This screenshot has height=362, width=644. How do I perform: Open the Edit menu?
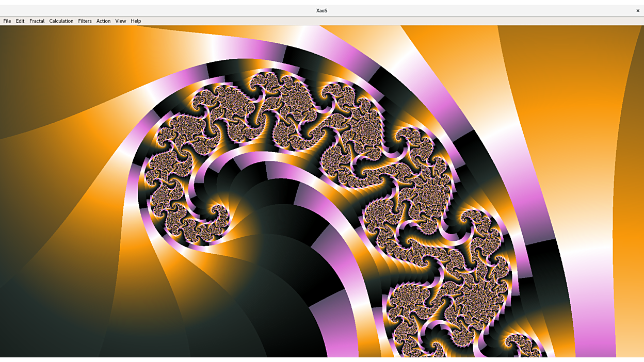click(20, 21)
